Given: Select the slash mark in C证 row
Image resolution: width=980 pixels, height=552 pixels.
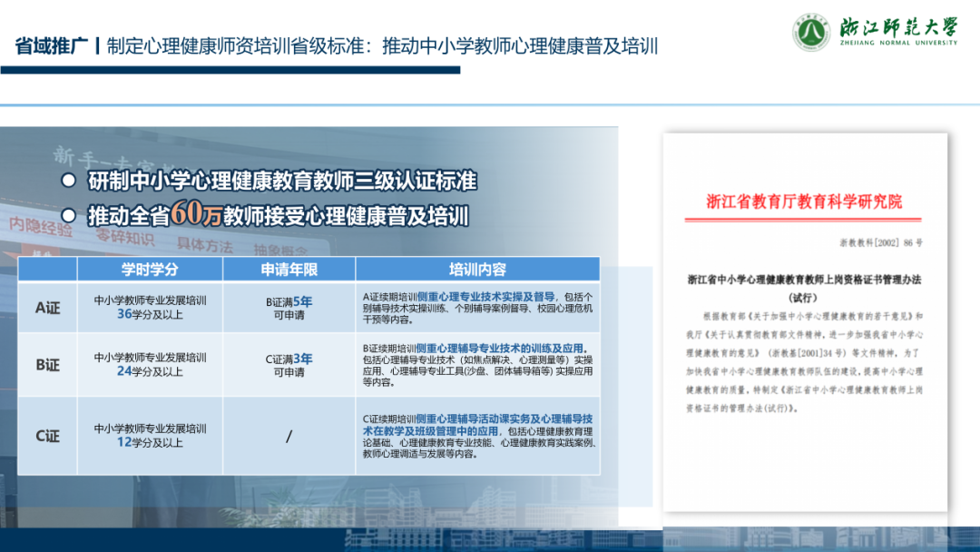Looking at the screenshot, I should click(x=289, y=437).
